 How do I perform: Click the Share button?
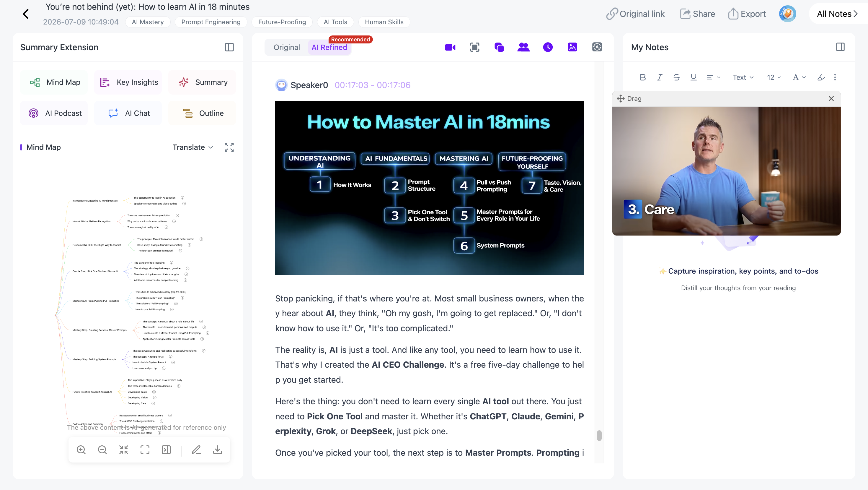697,14
